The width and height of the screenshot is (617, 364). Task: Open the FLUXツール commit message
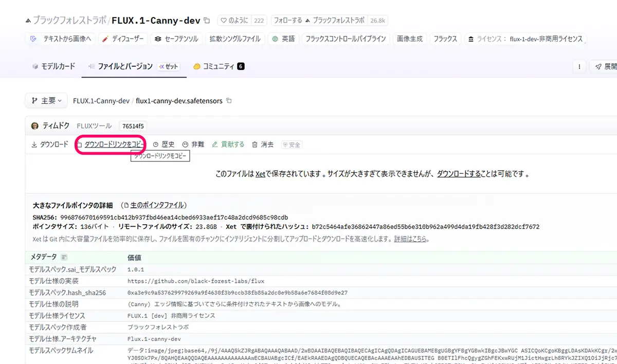point(94,126)
